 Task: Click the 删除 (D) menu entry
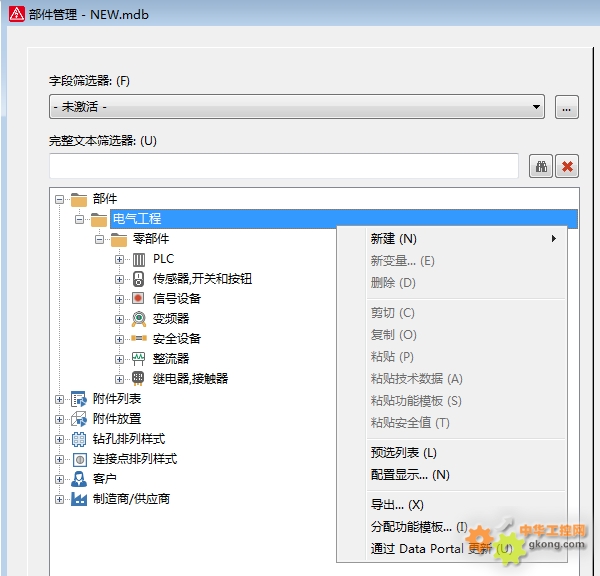click(x=452, y=283)
